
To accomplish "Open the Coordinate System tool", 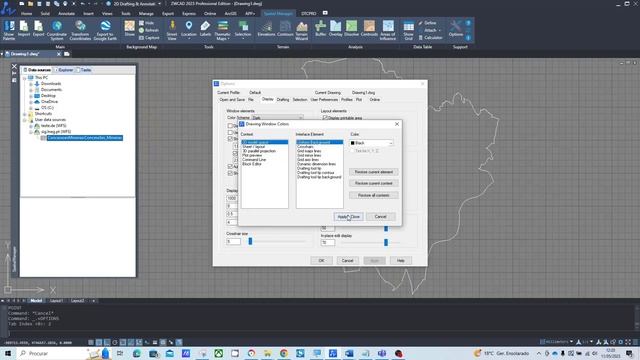I will pos(57,30).
